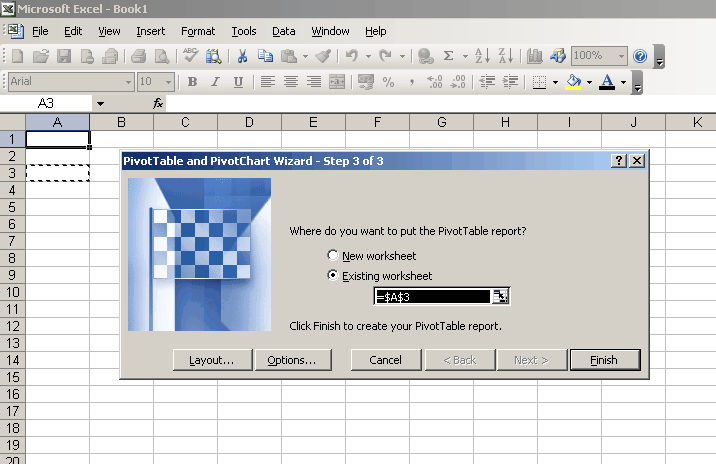Apply the Font Color A swatch
The image size is (716, 464).
pos(607,82)
